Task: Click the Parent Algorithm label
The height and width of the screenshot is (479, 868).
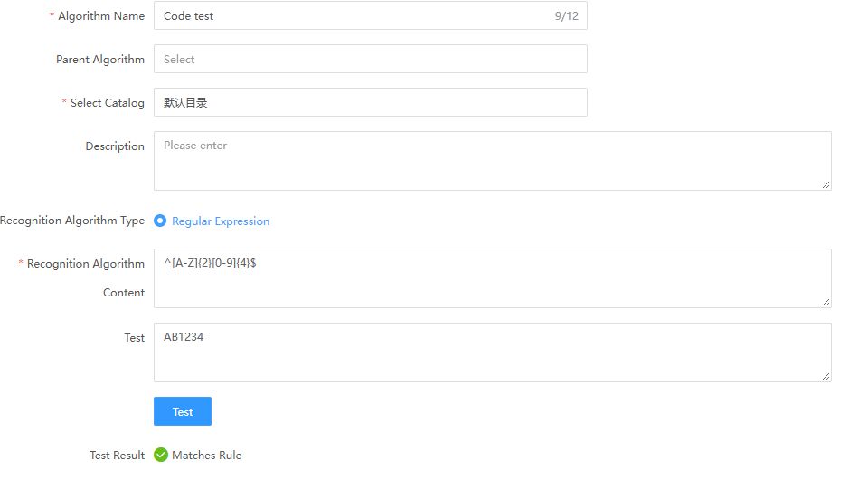Action: (100, 60)
